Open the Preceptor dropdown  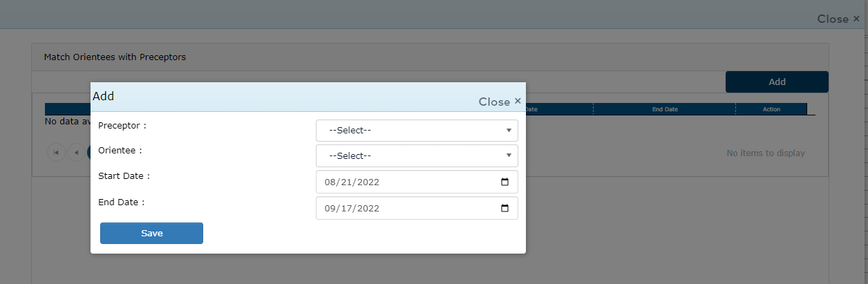click(416, 130)
